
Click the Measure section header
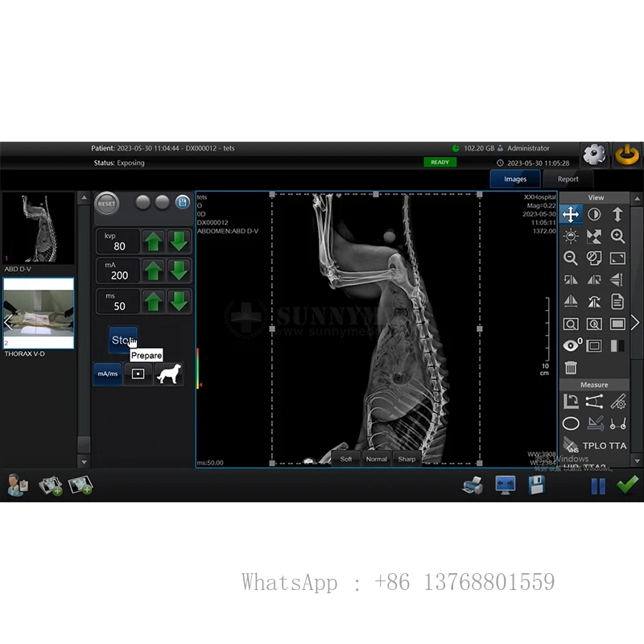coord(594,385)
